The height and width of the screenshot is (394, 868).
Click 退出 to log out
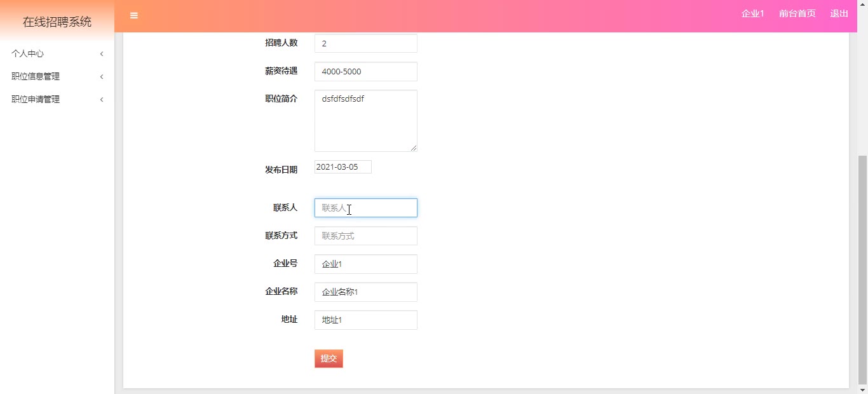[839, 13]
